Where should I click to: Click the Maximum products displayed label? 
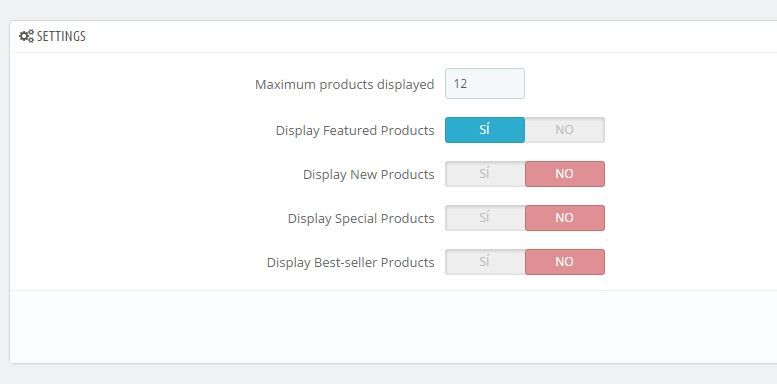tap(344, 85)
